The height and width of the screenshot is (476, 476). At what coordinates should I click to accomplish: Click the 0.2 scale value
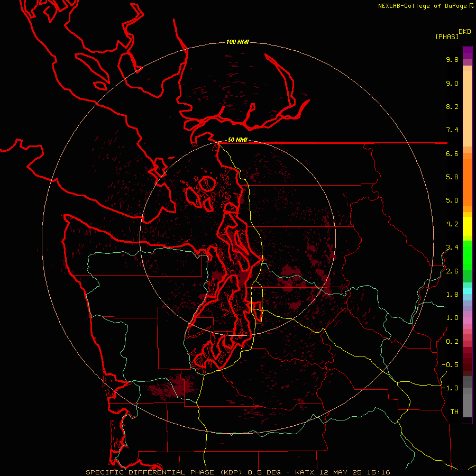pyautogui.click(x=452, y=342)
